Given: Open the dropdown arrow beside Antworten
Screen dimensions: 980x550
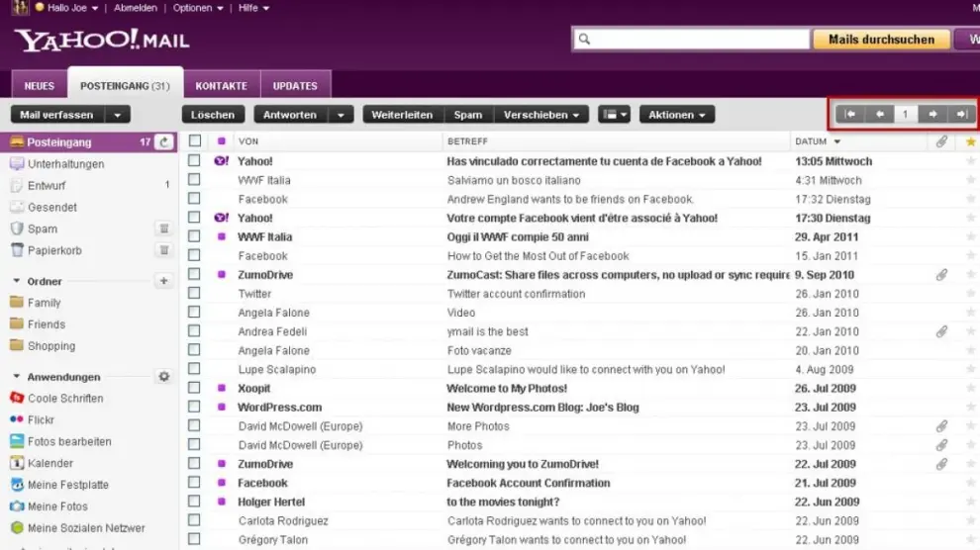Looking at the screenshot, I should (341, 115).
